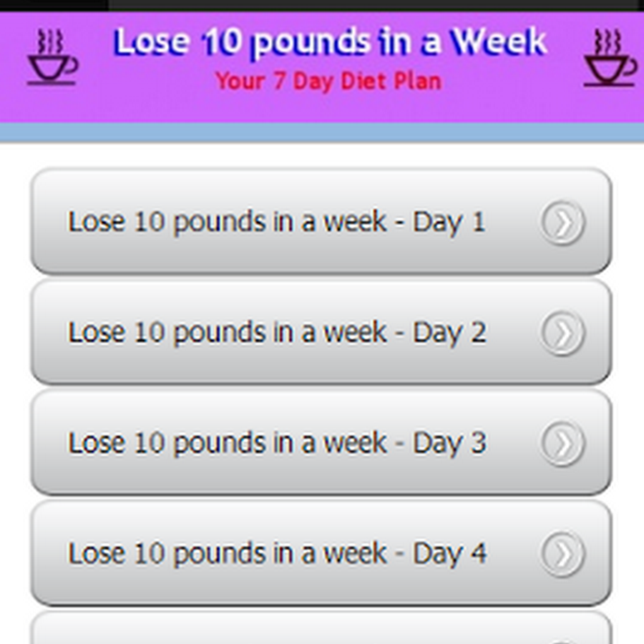644x644 pixels.
Task: Click the white gap above the Day 1 row
Action: point(322,156)
